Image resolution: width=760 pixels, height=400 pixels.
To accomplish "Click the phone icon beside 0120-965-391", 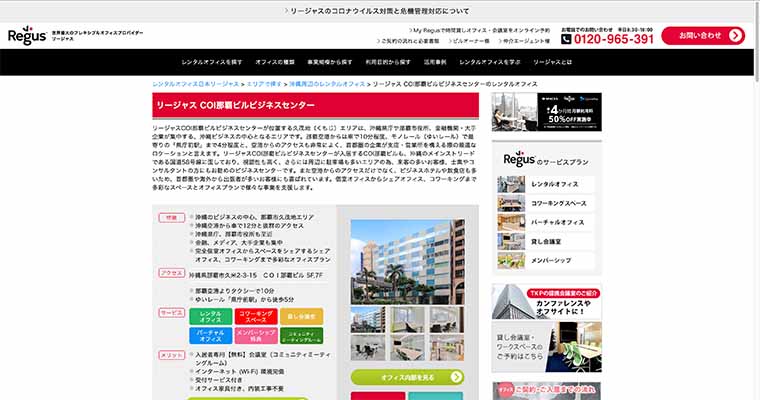I will click(567, 39).
